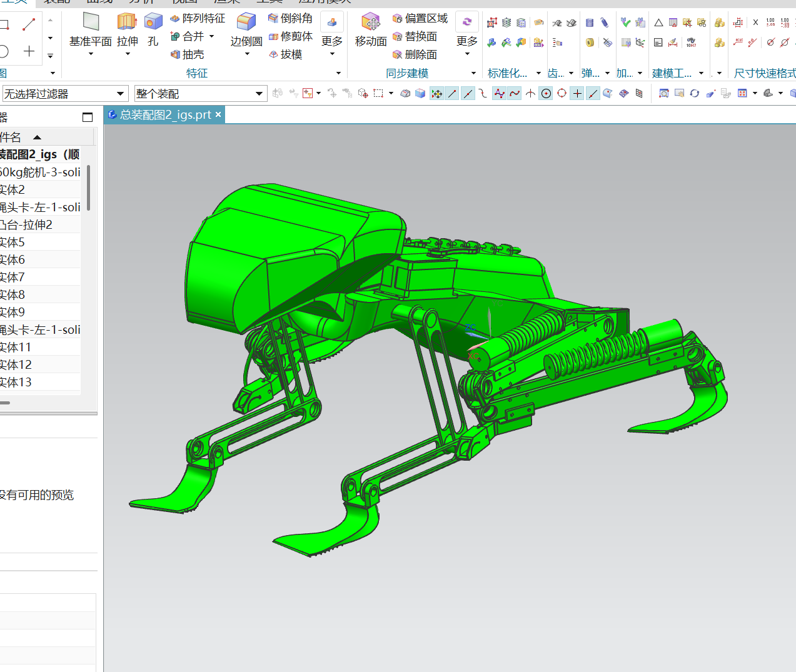Image resolution: width=796 pixels, height=672 pixels.
Task: Click the triangle icon in 建模工 group
Action: [658, 23]
